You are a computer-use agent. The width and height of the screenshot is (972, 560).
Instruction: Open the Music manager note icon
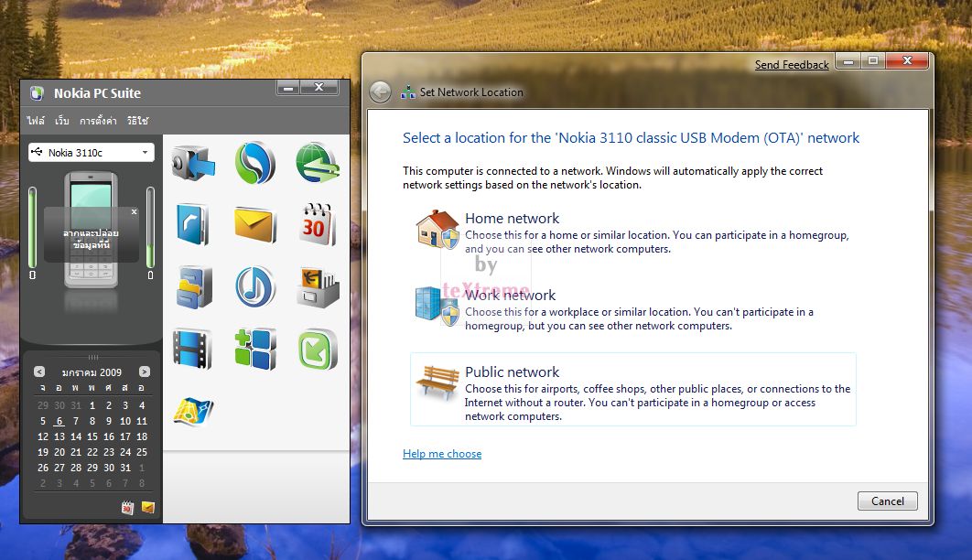point(254,286)
